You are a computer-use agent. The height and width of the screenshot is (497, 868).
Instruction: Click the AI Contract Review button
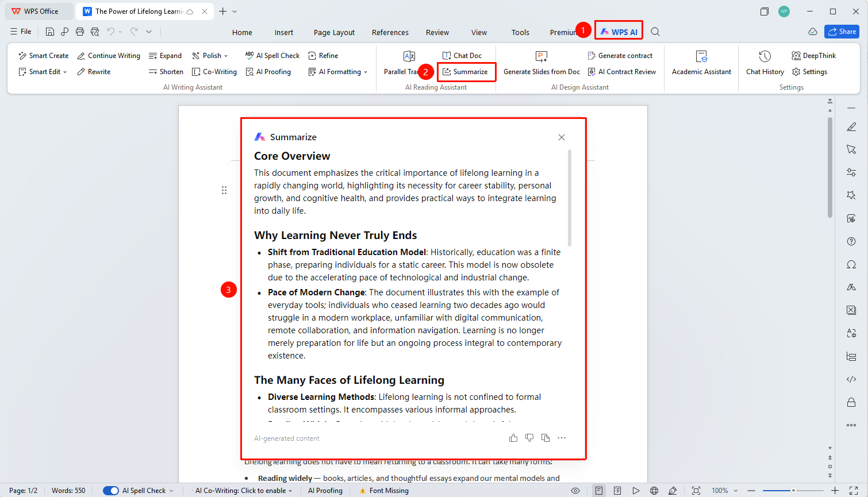click(621, 72)
